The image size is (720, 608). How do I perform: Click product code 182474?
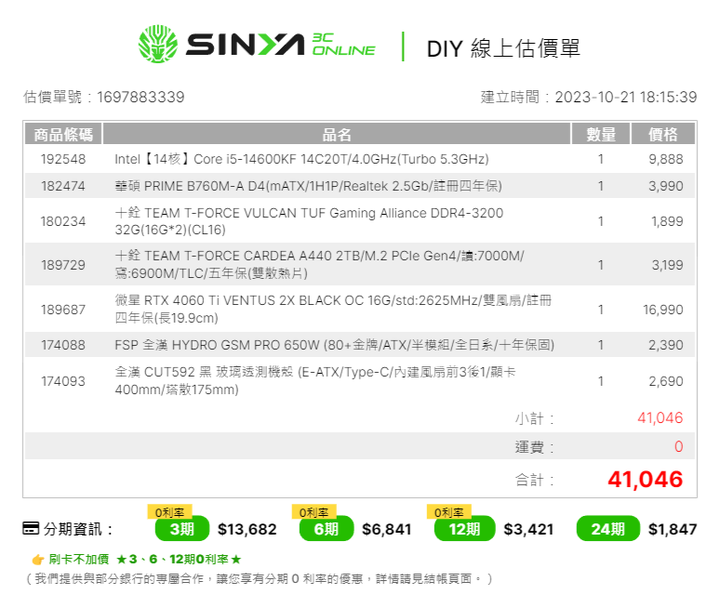click(x=63, y=186)
